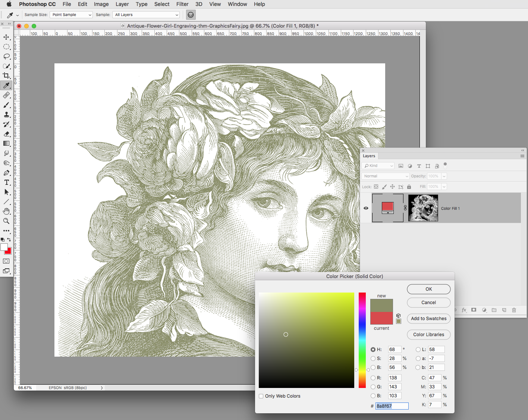The image size is (528, 420).
Task: Open the Image menu
Action: (x=101, y=4)
